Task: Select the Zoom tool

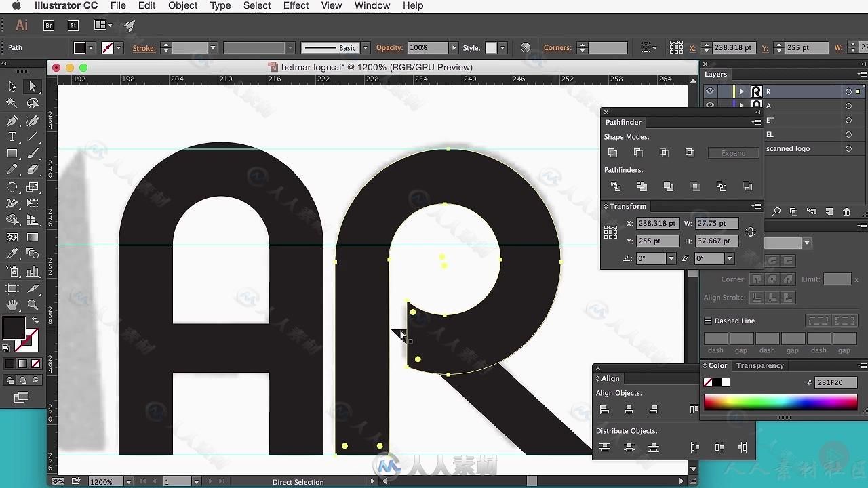Action: (x=33, y=305)
